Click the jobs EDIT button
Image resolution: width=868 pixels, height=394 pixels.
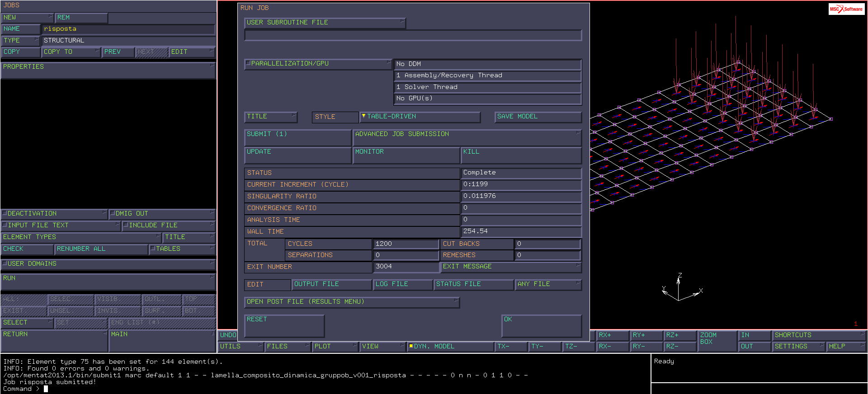point(192,52)
